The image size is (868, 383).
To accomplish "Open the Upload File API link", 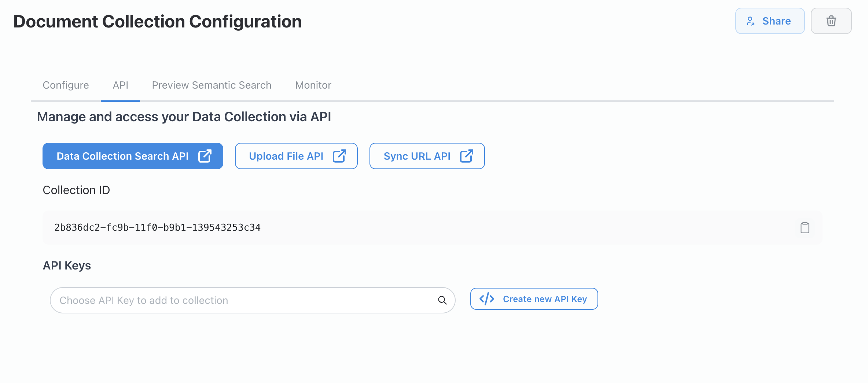I will [286, 156].
